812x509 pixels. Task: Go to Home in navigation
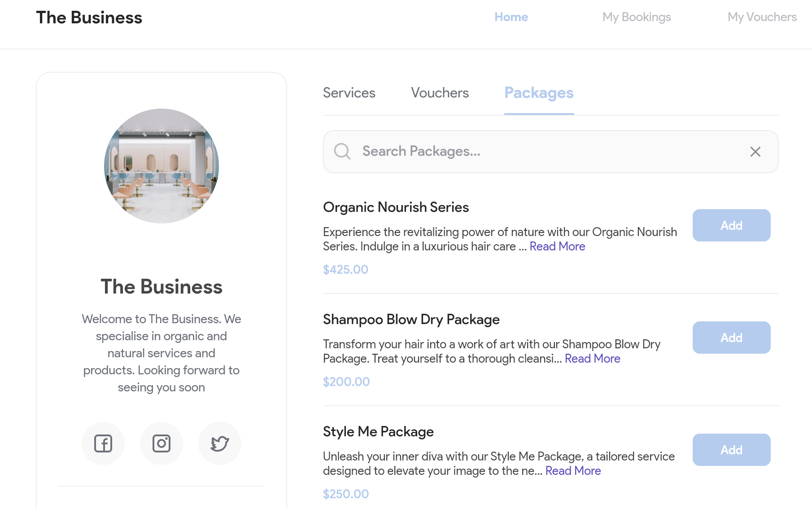pos(511,17)
